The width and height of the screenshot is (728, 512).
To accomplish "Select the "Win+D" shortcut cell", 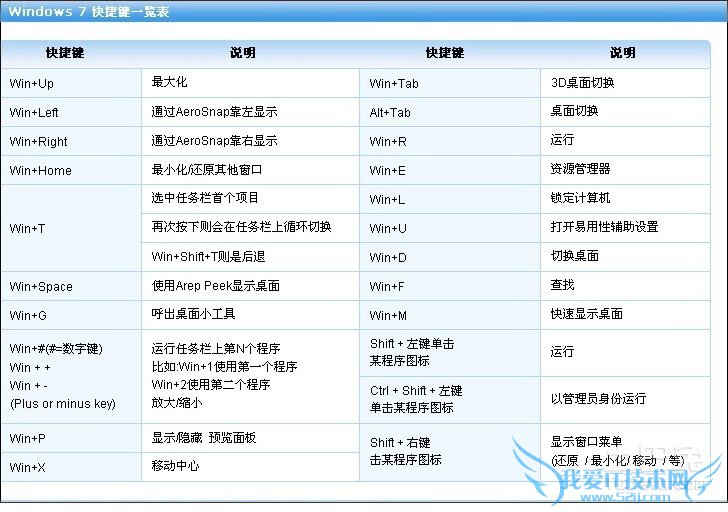I will pyautogui.click(x=450, y=257).
